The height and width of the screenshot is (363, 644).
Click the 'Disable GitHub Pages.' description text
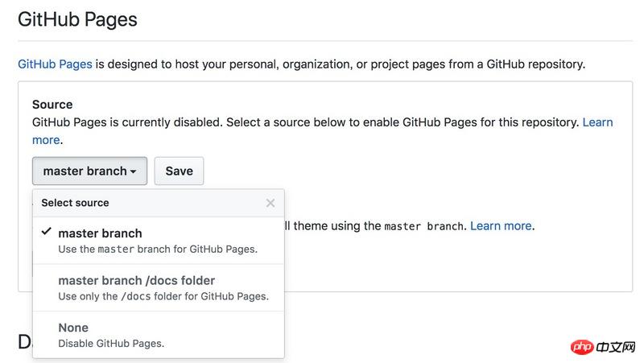point(111,344)
